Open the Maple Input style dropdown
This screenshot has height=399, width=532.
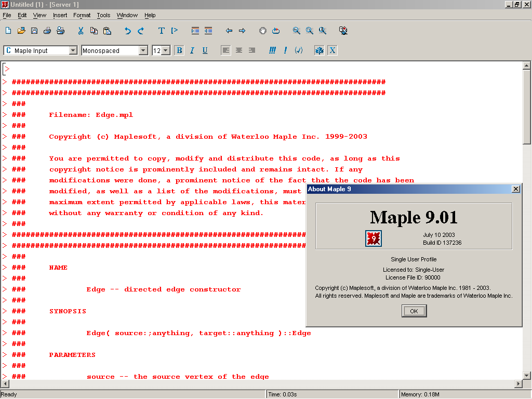pos(73,50)
